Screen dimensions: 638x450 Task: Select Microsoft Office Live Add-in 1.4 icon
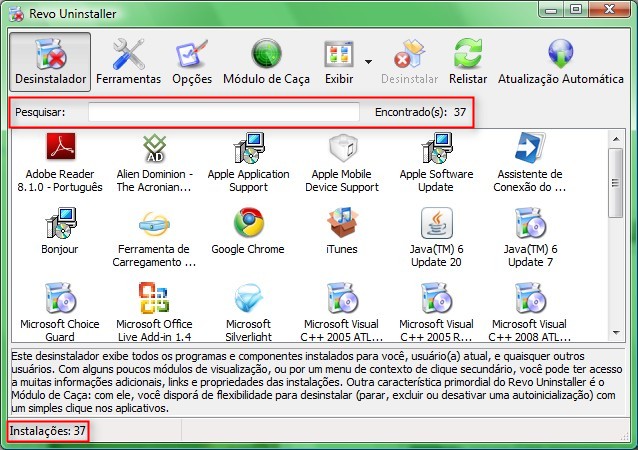click(154, 298)
